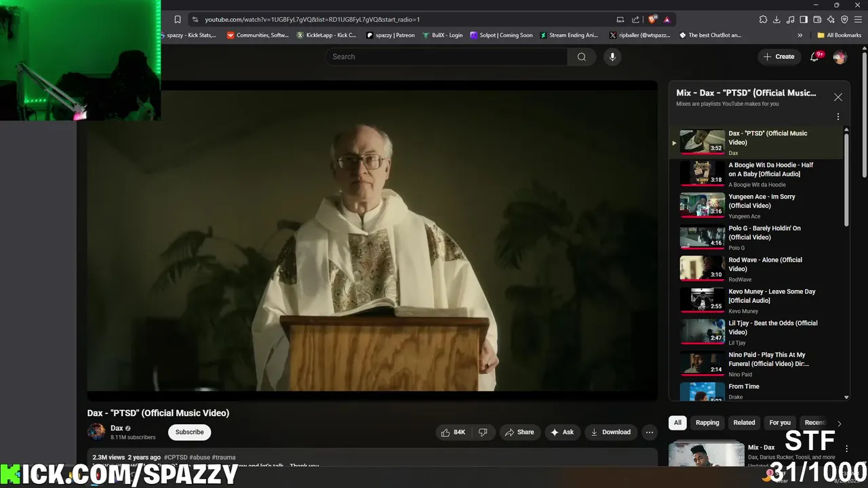The image size is (868, 488).
Task: Select Kevo Muney - Leave Some Day item
Action: [x=756, y=301]
